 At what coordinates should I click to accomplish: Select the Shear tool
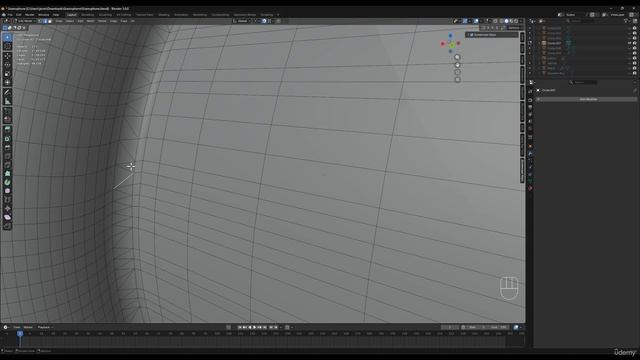[x=7, y=217]
